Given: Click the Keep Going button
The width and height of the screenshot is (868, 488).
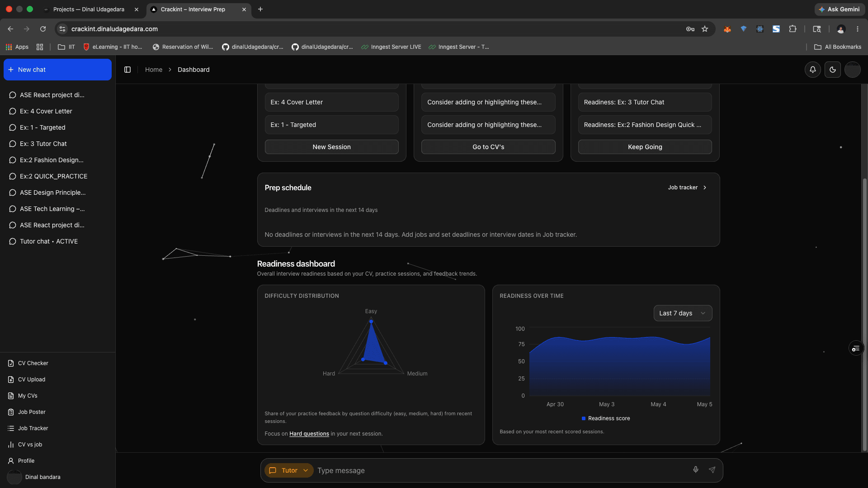Looking at the screenshot, I should tap(645, 147).
